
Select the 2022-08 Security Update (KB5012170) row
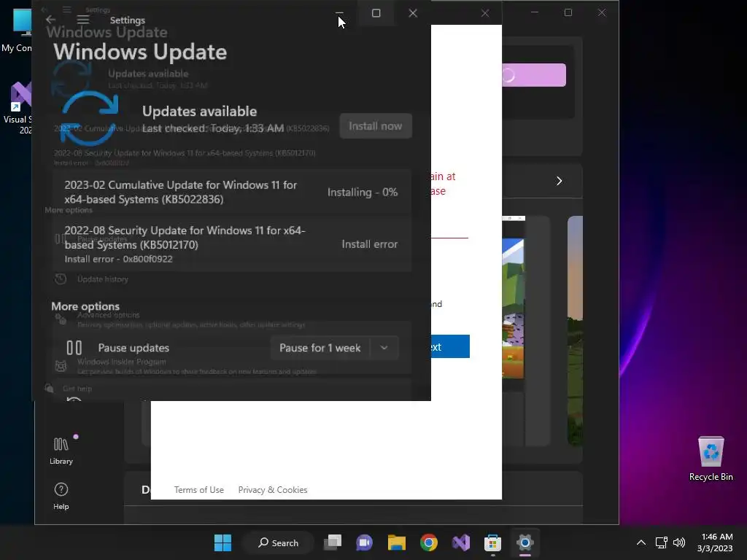pos(231,244)
